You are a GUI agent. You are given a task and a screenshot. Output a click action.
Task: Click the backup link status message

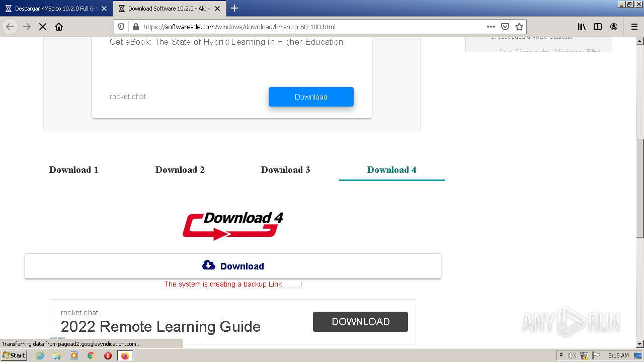pos(233,284)
